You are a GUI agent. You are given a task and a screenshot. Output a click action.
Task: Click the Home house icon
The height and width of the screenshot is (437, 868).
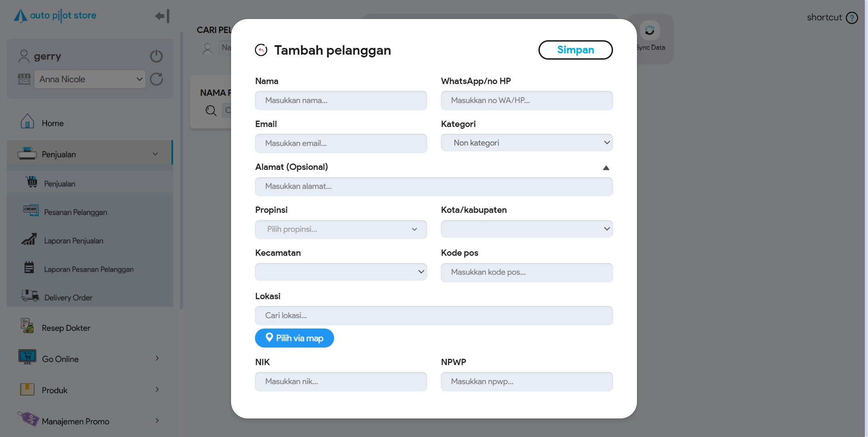28,122
